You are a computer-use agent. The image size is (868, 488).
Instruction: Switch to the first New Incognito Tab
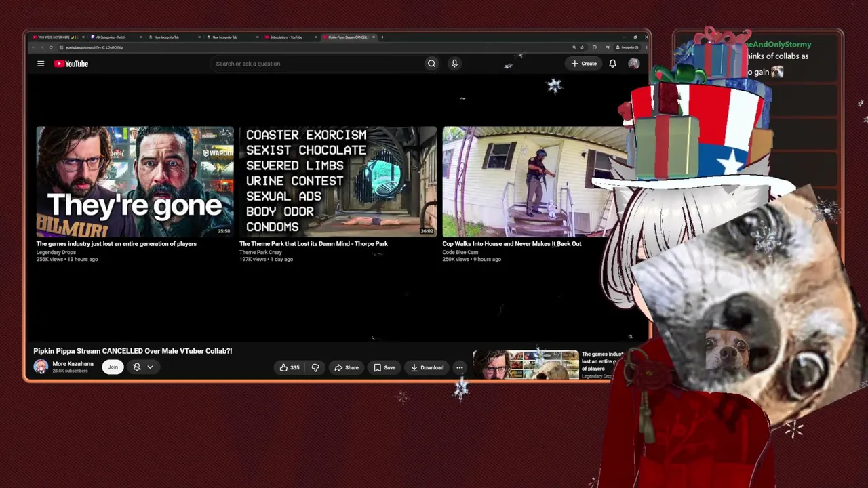[174, 37]
